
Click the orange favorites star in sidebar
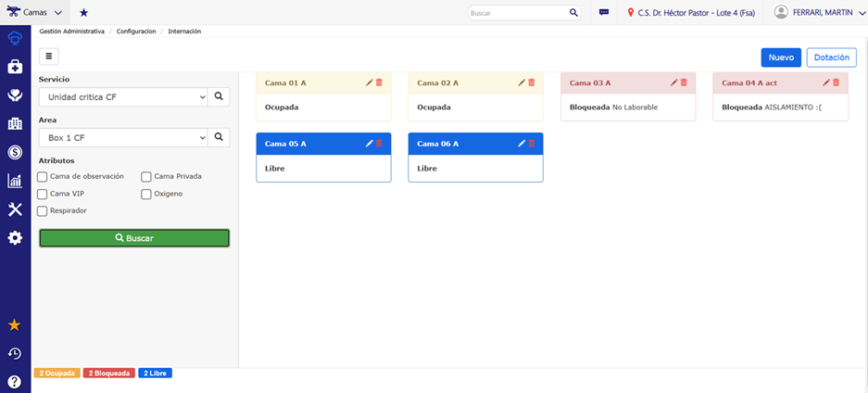15,325
